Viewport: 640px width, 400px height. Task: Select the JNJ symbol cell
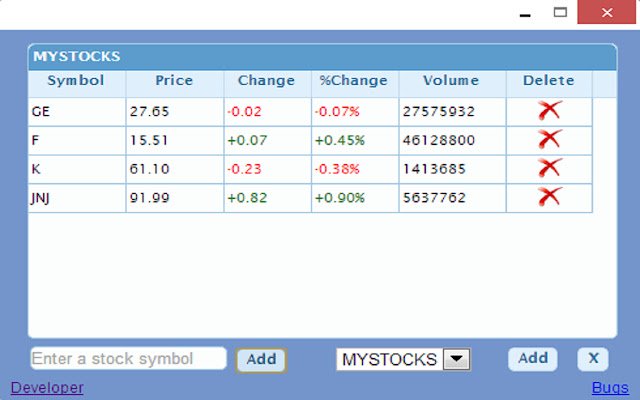[77, 198]
